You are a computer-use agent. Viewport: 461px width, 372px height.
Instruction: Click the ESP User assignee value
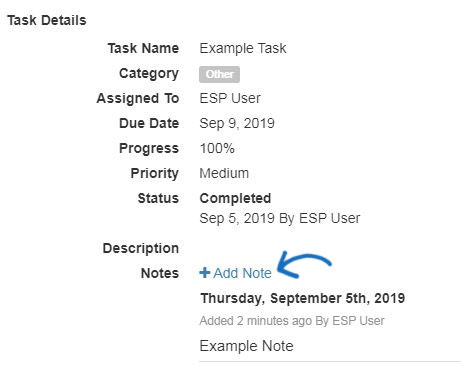coord(230,98)
